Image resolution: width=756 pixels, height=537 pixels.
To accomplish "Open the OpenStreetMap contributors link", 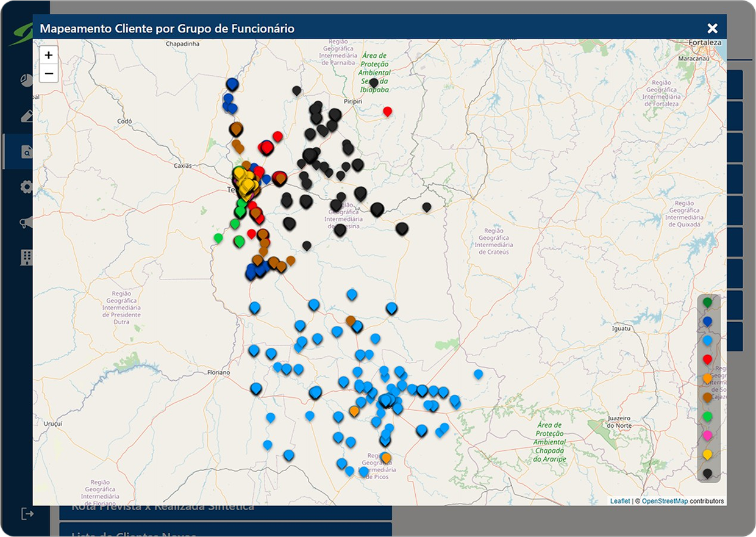I will tap(665, 501).
